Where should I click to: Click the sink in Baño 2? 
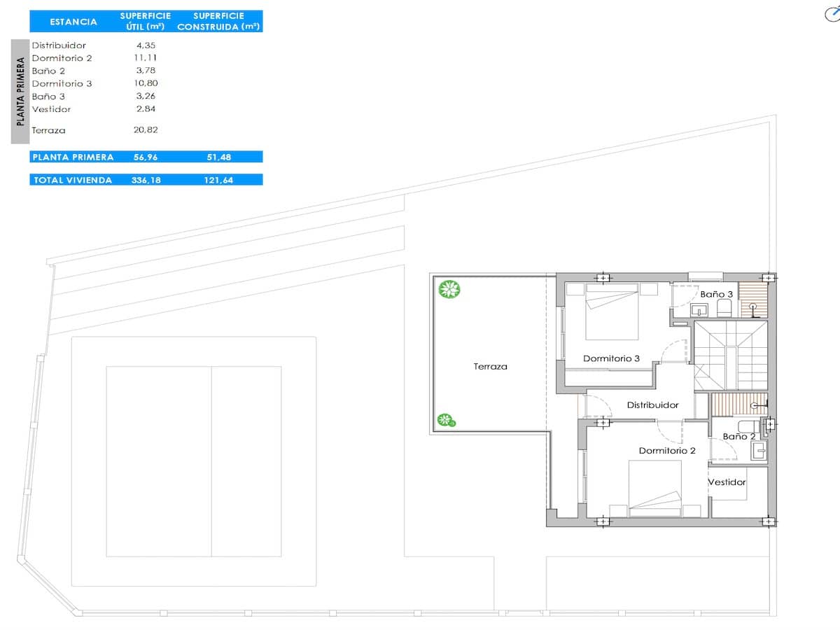pos(758,451)
